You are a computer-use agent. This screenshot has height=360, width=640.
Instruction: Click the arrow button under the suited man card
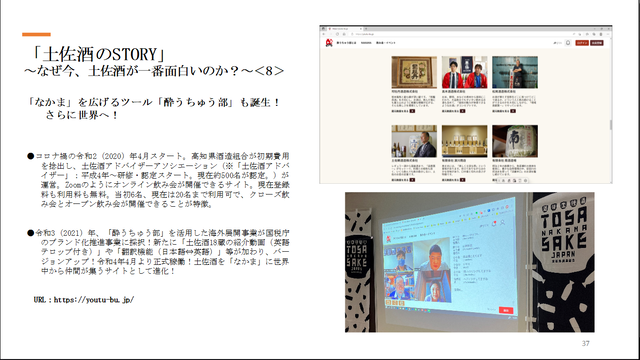tap(412, 180)
